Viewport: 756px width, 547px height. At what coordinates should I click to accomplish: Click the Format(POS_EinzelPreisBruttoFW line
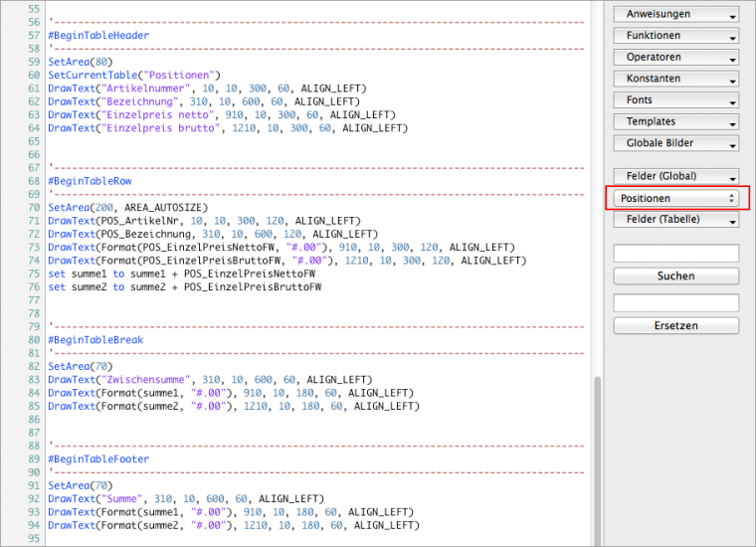pos(287,261)
